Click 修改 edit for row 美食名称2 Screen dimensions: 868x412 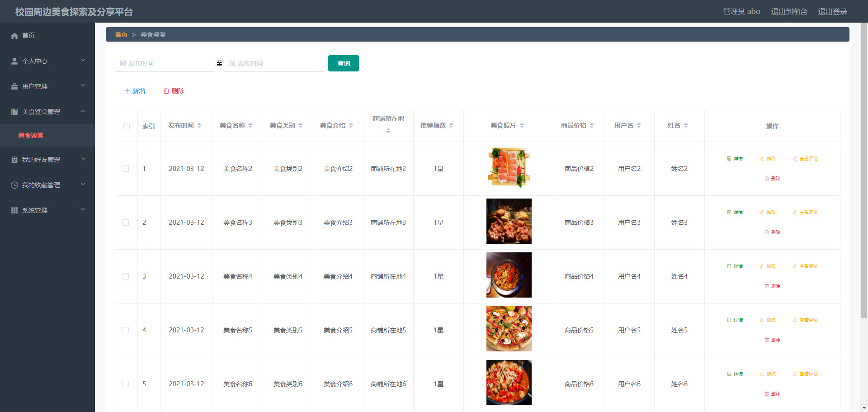pos(768,159)
